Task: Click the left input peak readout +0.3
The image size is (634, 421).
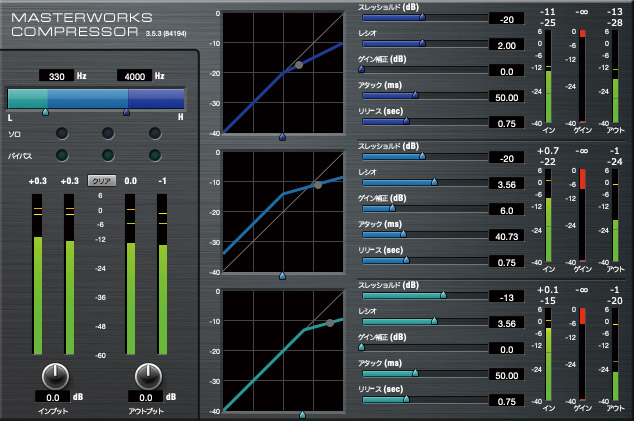Action: [38, 181]
